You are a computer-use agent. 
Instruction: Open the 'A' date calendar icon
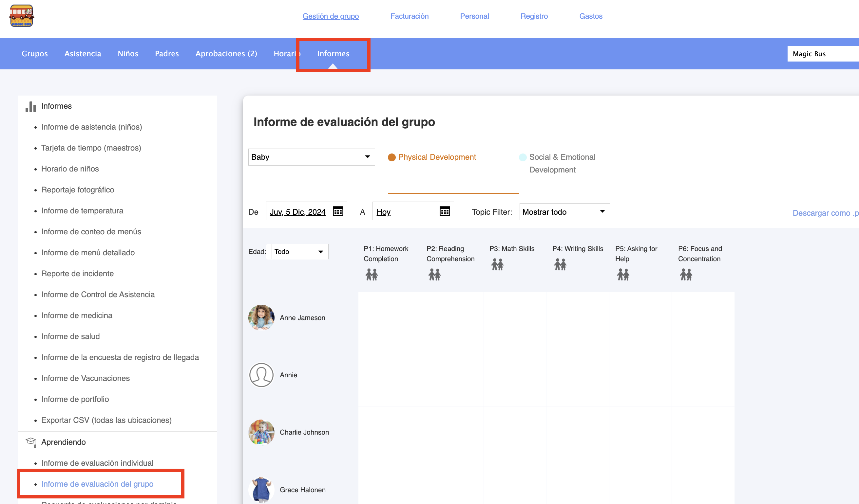click(445, 211)
